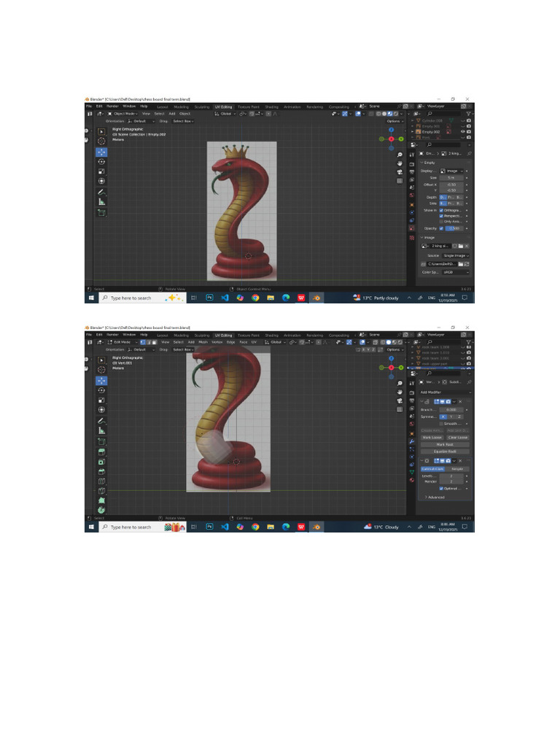Open Modifier properties wrench tab in Edit Mode screenshot
The image size is (560, 747).
[412, 441]
